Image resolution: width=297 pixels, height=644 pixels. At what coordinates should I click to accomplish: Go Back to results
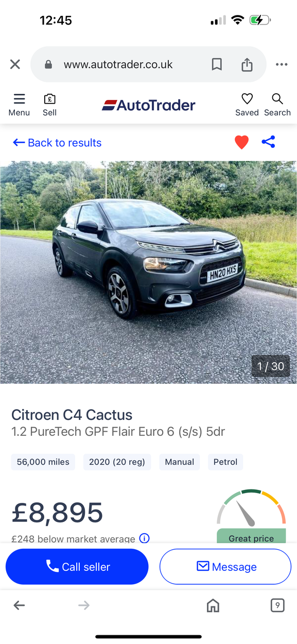click(57, 143)
